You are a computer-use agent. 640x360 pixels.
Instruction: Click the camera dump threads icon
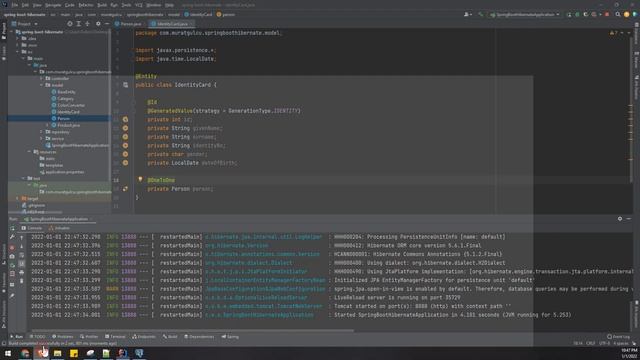pos(12,257)
